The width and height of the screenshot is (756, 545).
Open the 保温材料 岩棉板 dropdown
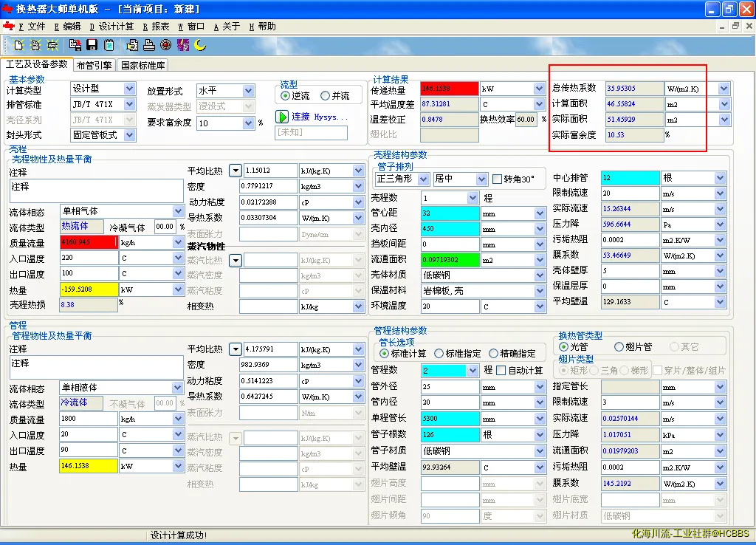[x=540, y=291]
